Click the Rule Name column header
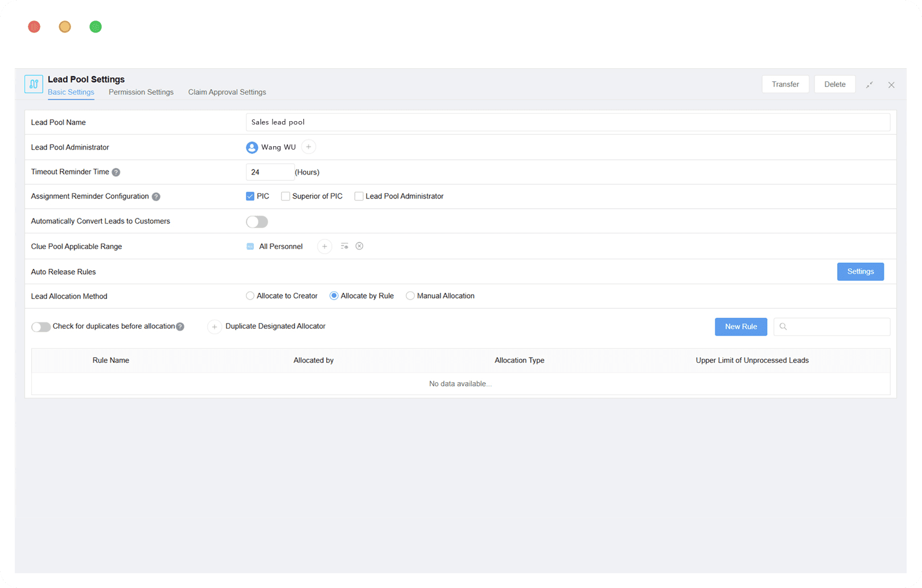The height and width of the screenshot is (588, 922). (111, 361)
